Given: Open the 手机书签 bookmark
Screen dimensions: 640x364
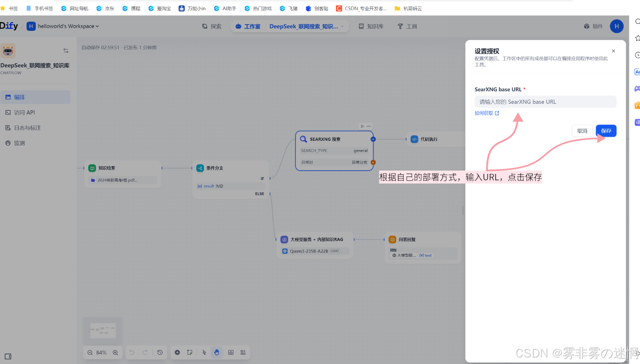Looking at the screenshot, I should [40, 8].
